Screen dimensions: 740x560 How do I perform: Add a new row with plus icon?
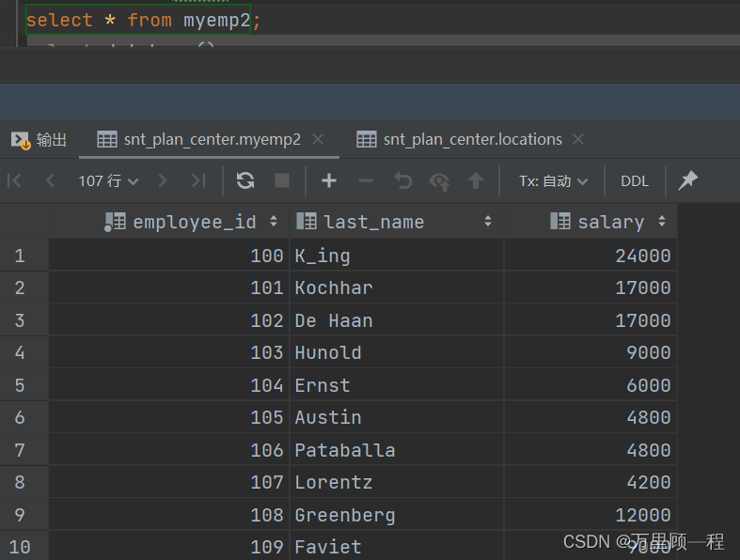(x=329, y=180)
